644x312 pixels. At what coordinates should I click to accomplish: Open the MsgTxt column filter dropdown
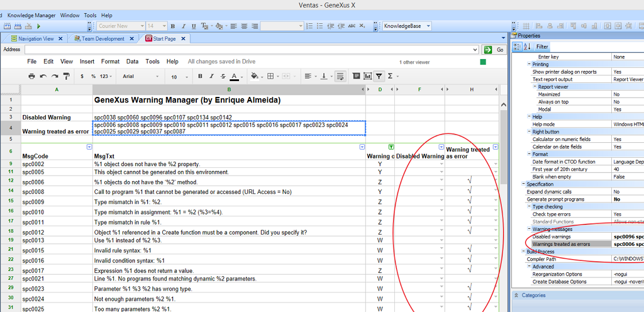pyautogui.click(x=362, y=147)
